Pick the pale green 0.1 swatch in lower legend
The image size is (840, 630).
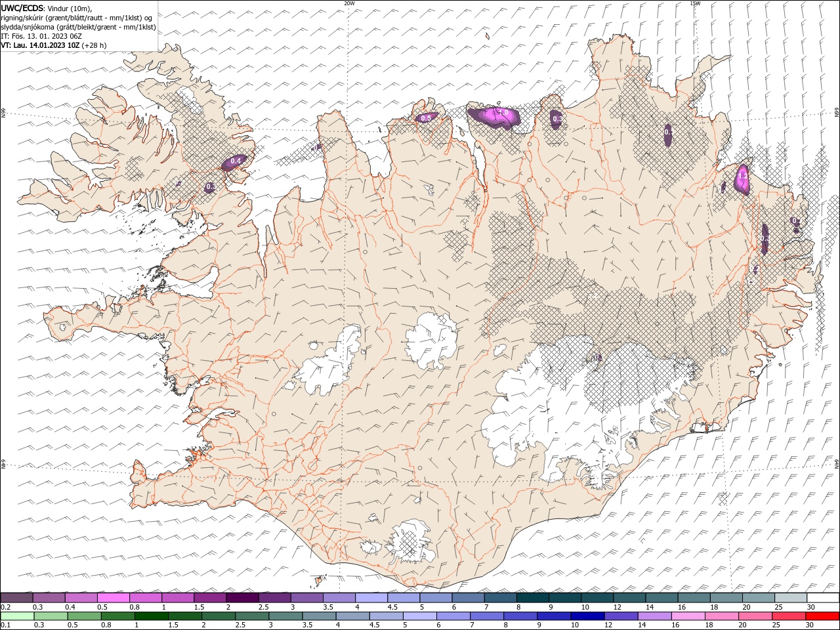coord(18,616)
